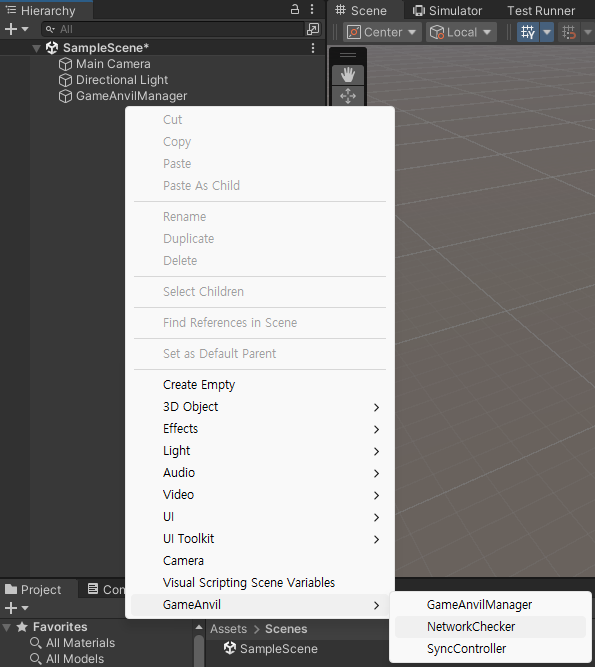Screen dimensions: 595x667
Task: Open the Local rotation dropdown
Action: 461,32
